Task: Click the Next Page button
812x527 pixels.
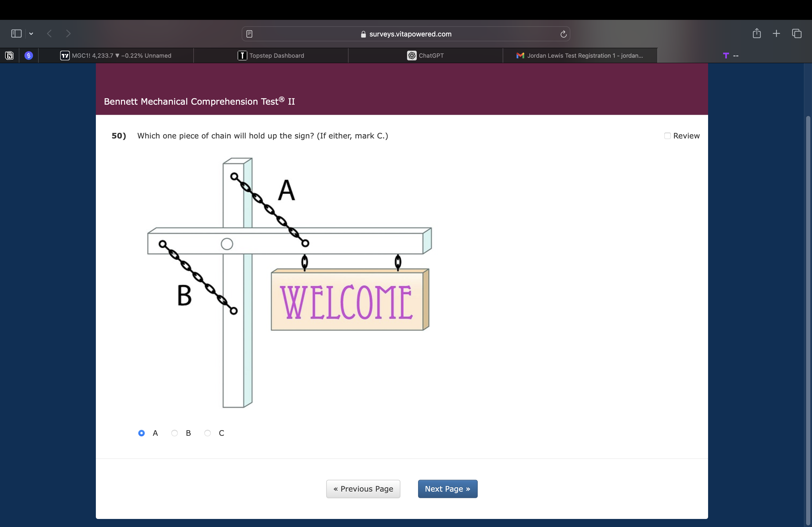Action: (447, 489)
